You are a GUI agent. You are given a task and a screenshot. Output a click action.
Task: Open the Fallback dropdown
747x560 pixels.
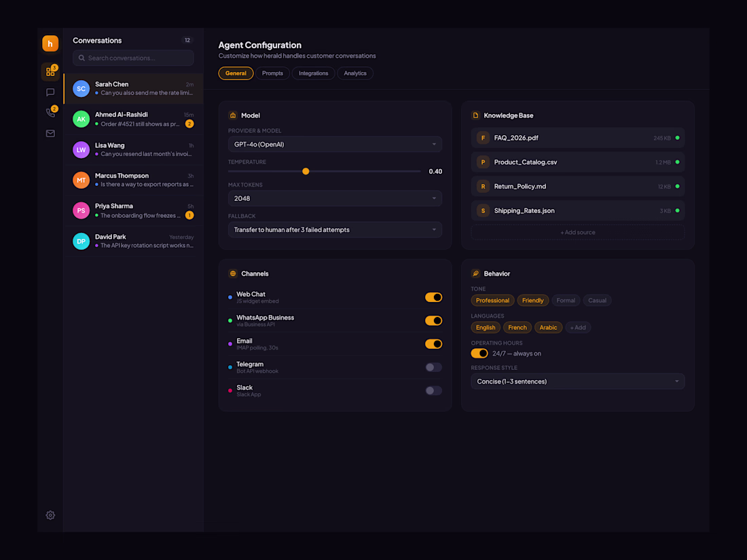click(335, 229)
